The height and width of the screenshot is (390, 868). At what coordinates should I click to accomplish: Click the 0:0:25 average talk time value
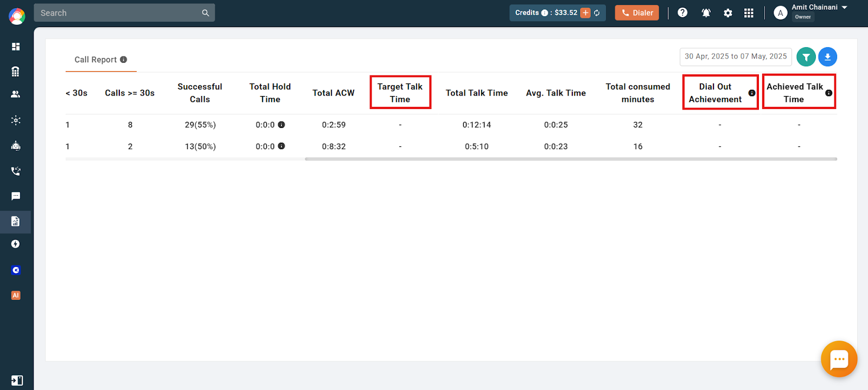[556, 125]
